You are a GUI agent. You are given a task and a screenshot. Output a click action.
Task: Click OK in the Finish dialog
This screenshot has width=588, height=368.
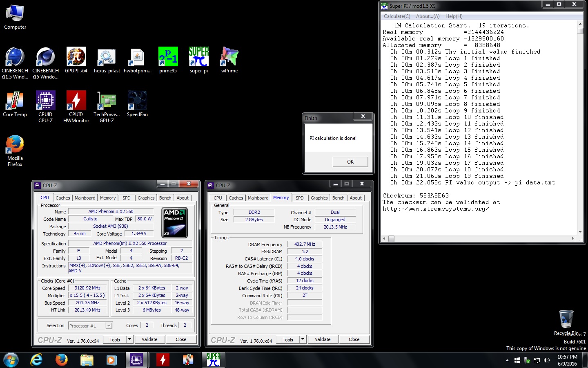350,162
